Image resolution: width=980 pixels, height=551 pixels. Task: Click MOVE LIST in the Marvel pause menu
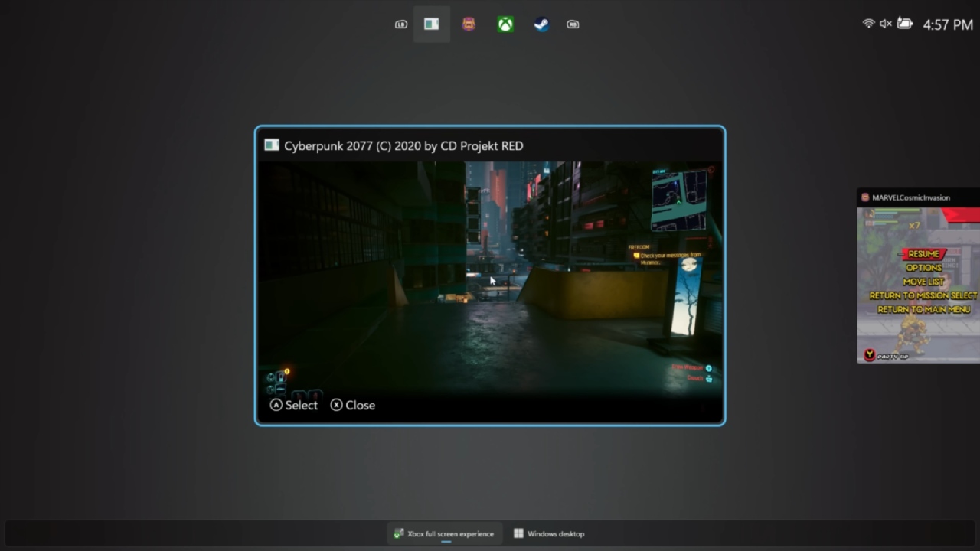coord(923,282)
